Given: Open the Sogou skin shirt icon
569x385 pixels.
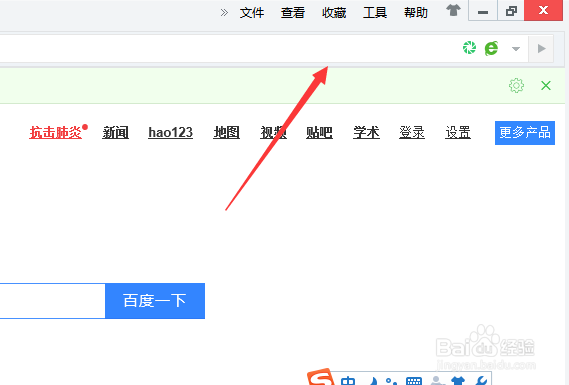Looking at the screenshot, I should (x=458, y=381).
